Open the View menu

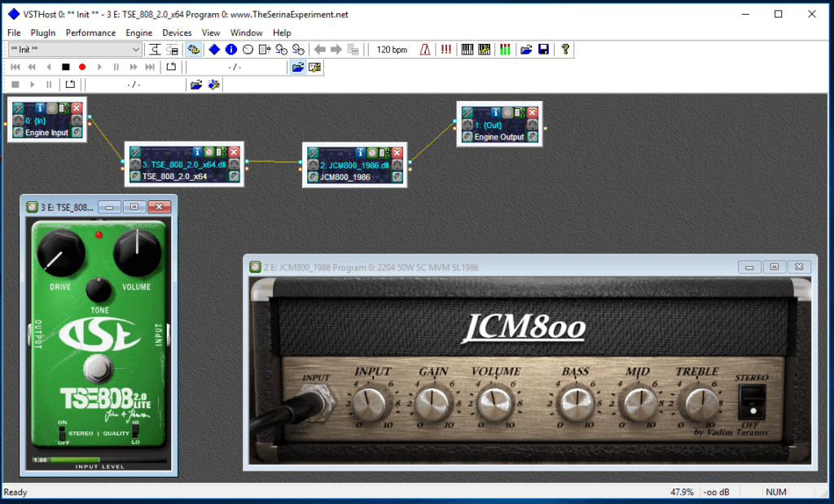click(x=211, y=33)
